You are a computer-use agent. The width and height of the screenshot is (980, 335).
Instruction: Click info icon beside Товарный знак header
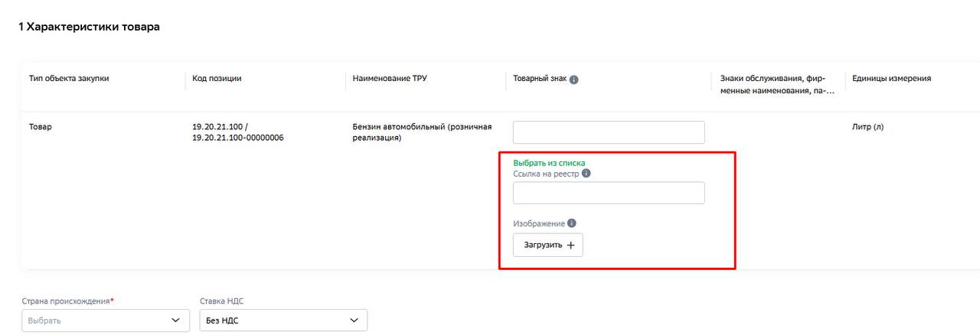[574, 79]
